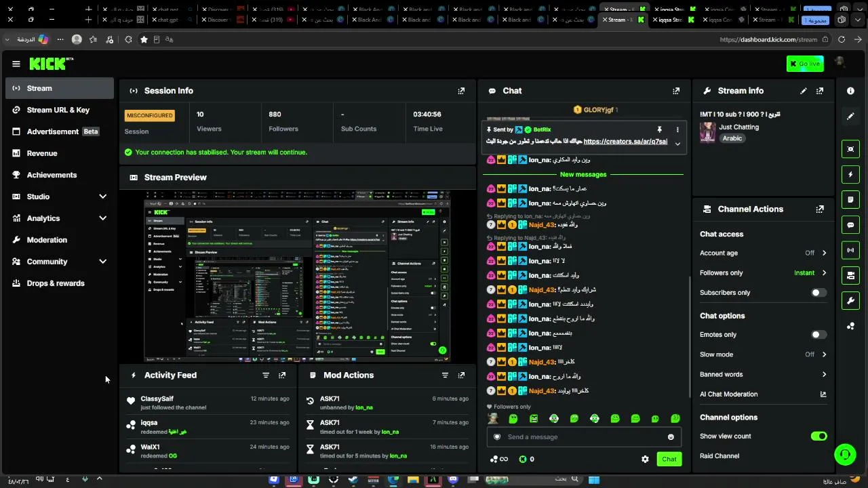Click the Kick logo
Image resolution: width=868 pixels, height=488 pixels.
(51, 64)
